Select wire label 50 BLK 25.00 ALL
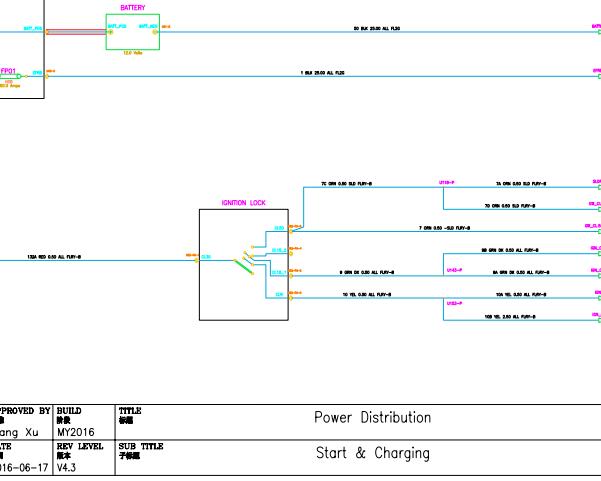Screen dimensions: 601x481 coord(376,28)
